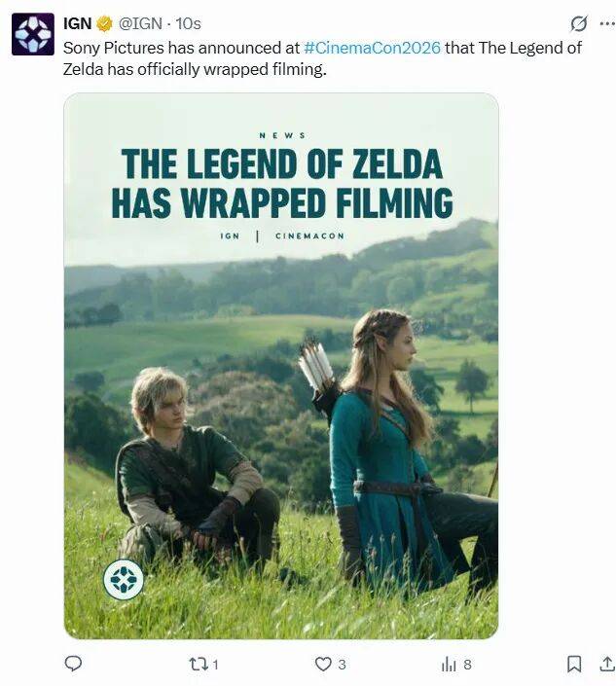Screen dimensions: 616x686
Task: Click the tweet text about Sony Pictures
Action: tap(322, 58)
